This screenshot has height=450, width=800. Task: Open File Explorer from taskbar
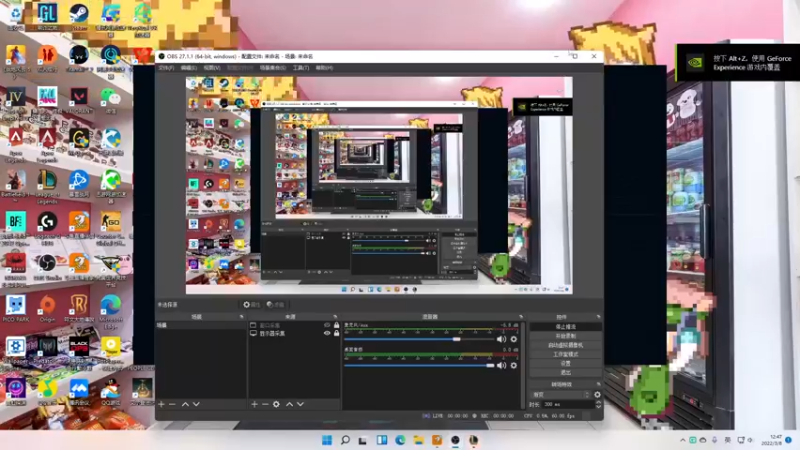coord(418,440)
